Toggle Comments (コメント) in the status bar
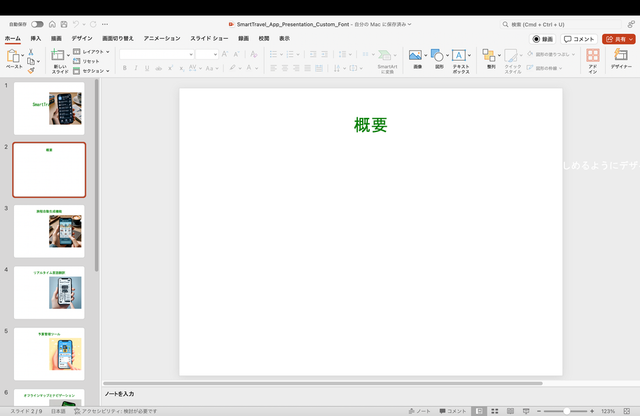This screenshot has height=416, width=640. click(x=452, y=411)
